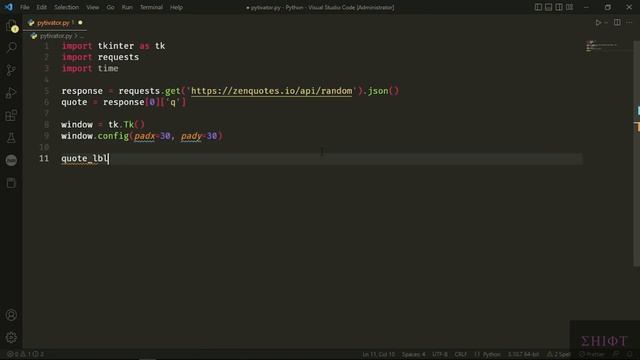Viewport: 640px width, 360px height.
Task: Change line endings via CRLF
Action: 460,354
